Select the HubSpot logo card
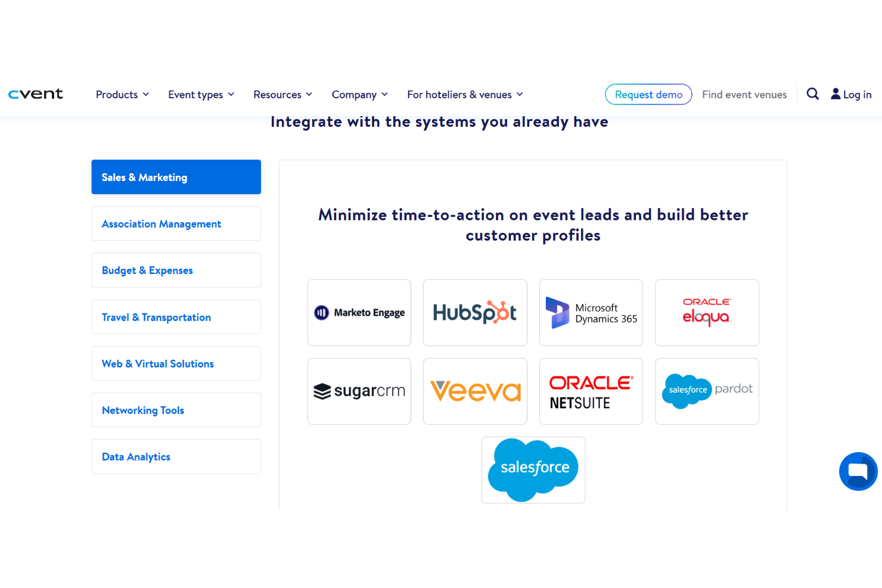 coord(475,313)
